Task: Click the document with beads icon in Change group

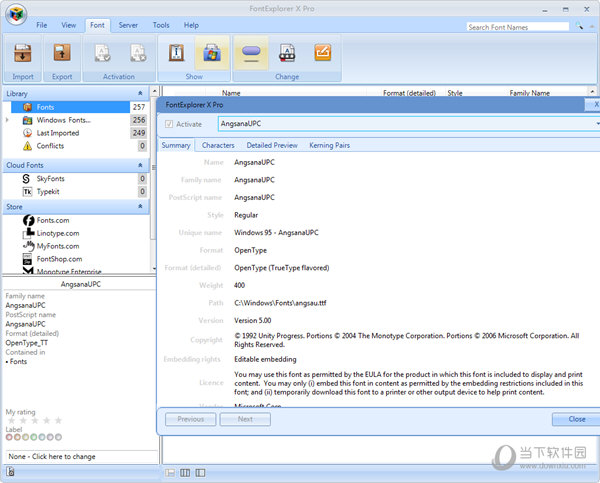Action: [287, 53]
